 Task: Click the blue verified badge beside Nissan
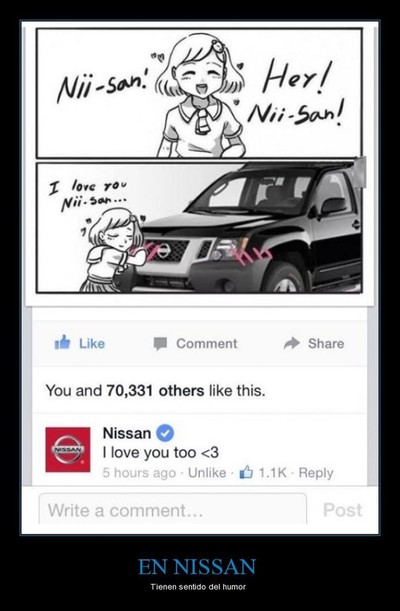click(x=165, y=433)
